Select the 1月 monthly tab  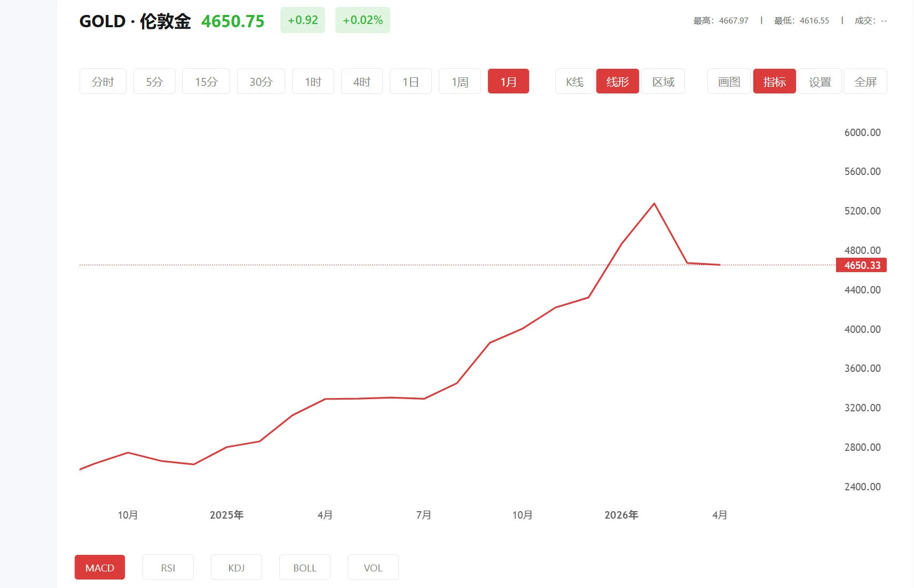[508, 81]
